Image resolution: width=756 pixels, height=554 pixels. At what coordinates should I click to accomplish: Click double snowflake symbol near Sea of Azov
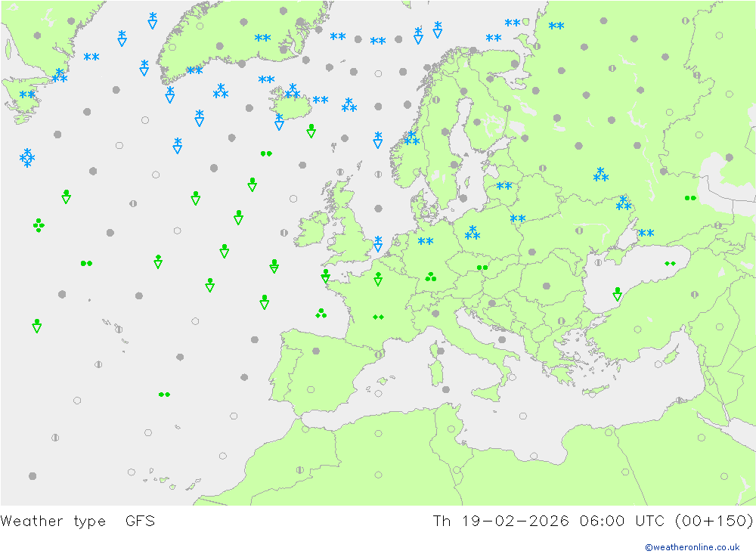646,233
